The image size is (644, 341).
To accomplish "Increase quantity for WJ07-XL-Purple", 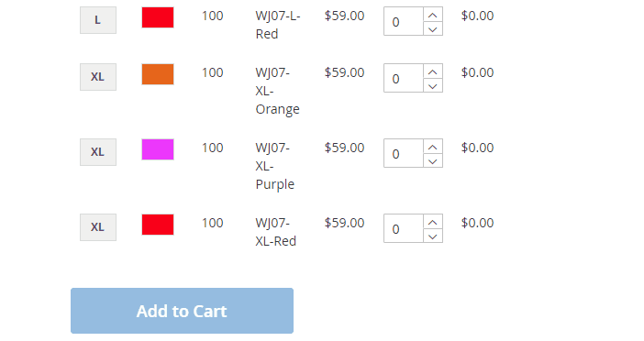I will [432, 147].
